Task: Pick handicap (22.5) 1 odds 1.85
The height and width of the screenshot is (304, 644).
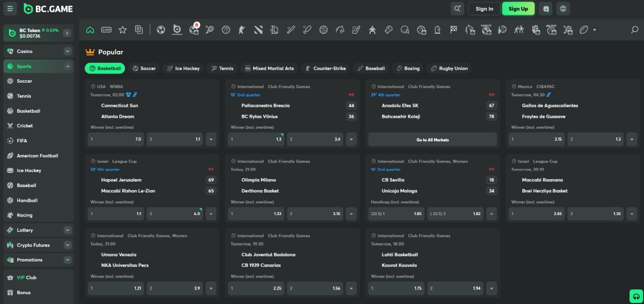Action: click(x=396, y=214)
